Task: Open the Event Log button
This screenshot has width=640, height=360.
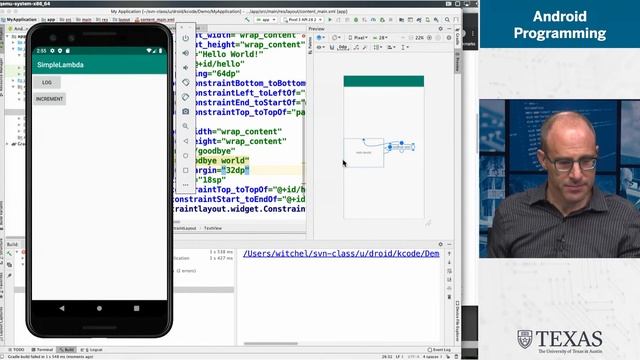Action: pos(439,350)
